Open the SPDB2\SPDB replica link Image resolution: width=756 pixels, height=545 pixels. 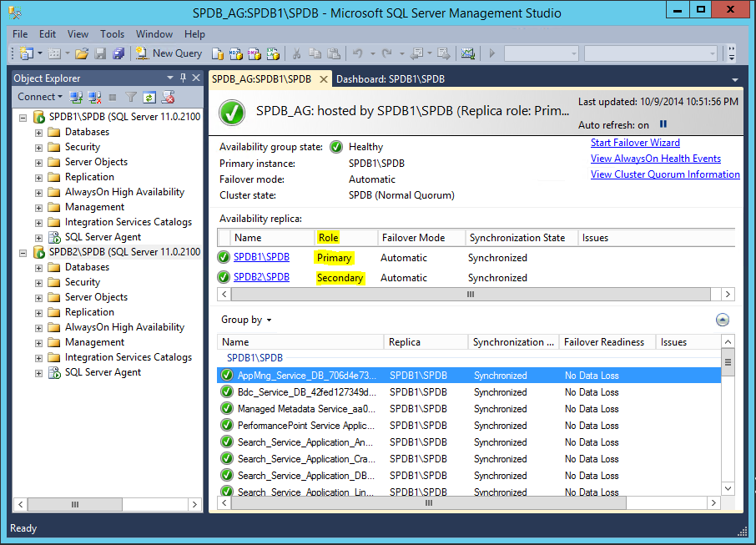click(261, 277)
